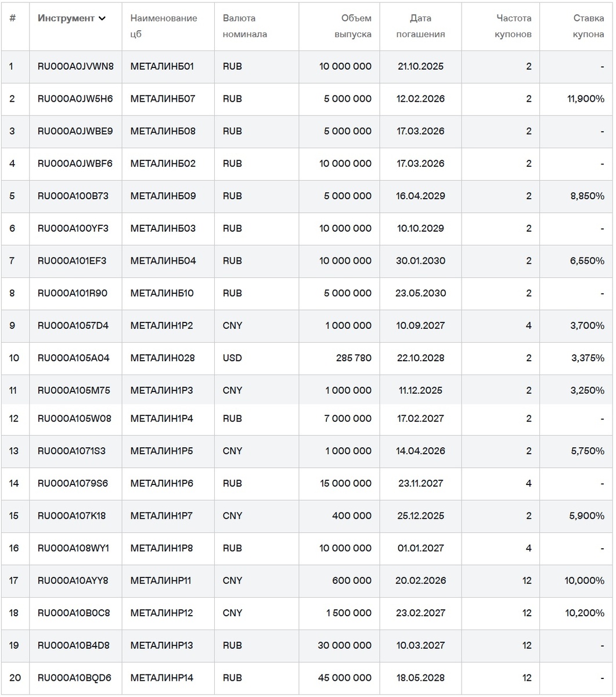This screenshot has height=697, width=616.
Task: Click the bond name МЕТАЛИНБ03
Action: click(163, 229)
